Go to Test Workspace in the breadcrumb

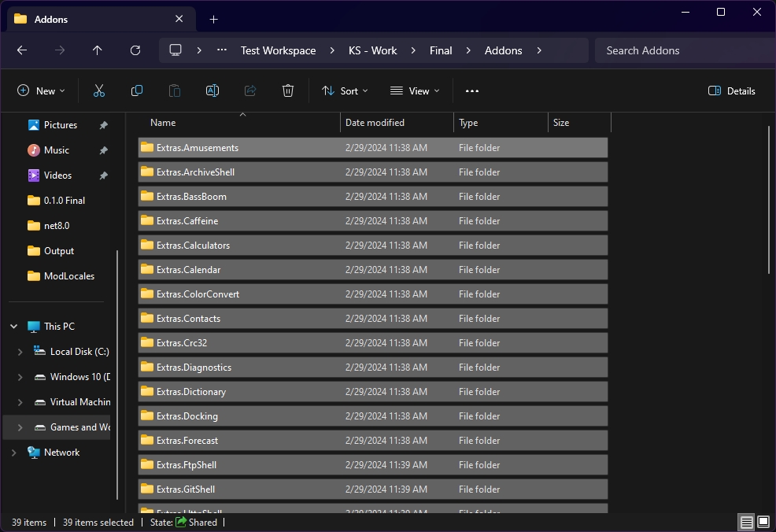[278, 50]
